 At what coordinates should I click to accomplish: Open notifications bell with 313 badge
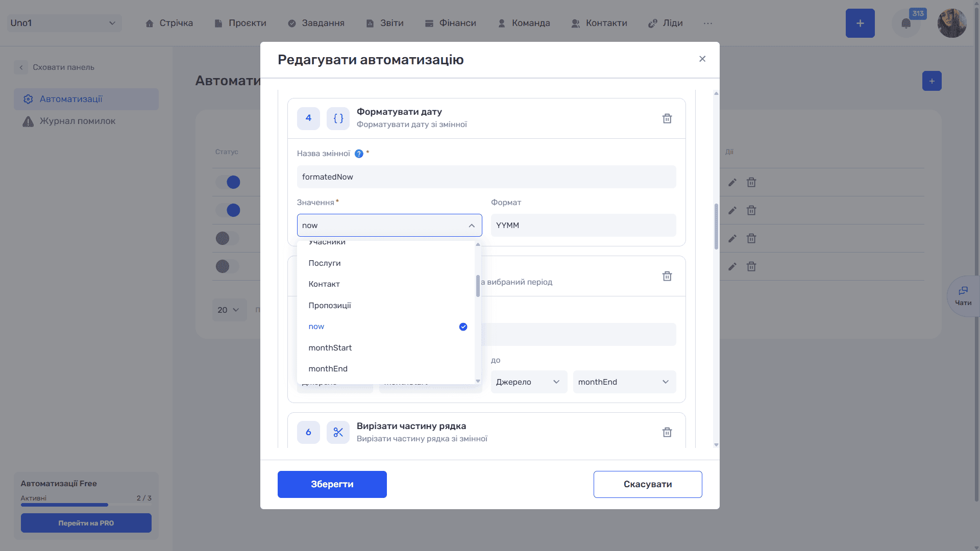[x=906, y=23]
